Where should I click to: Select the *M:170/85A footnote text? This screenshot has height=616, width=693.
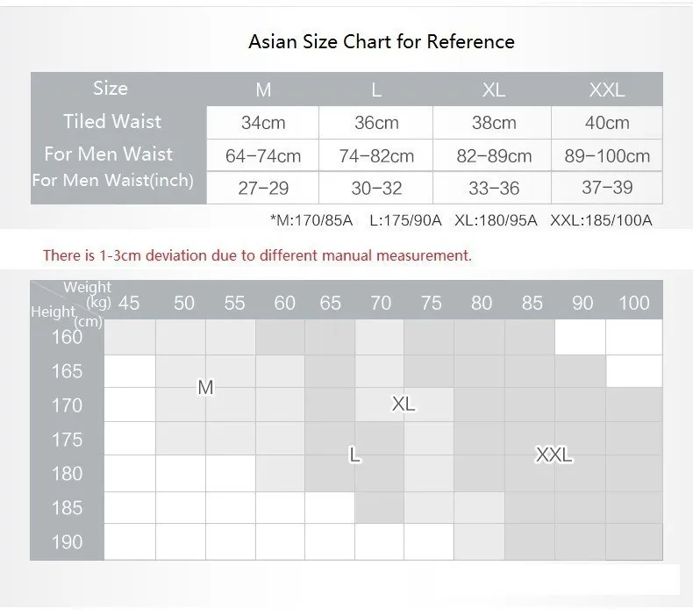(x=311, y=220)
